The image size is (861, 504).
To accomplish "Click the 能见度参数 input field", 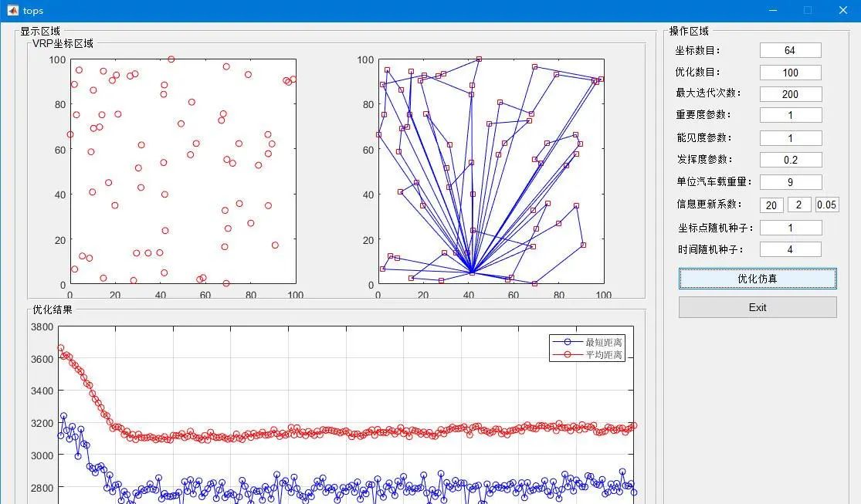I will (x=790, y=138).
